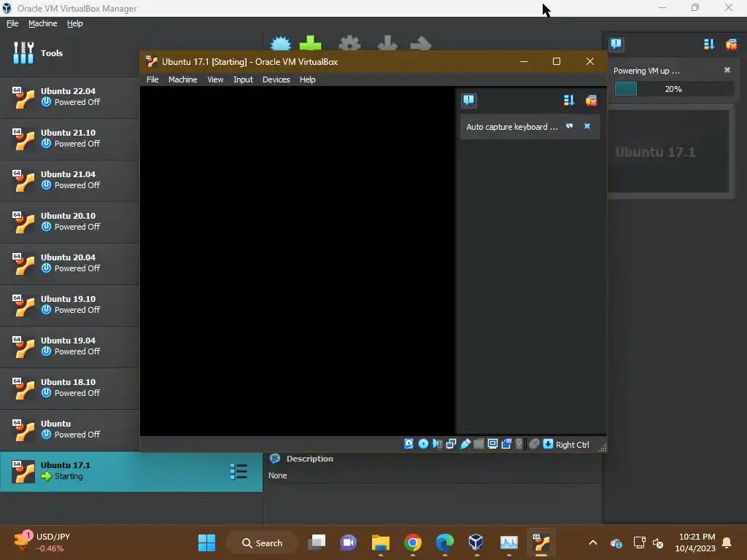Click USB devices indicator in VM status bar
The height and width of the screenshot is (560, 747).
pyautogui.click(x=465, y=444)
